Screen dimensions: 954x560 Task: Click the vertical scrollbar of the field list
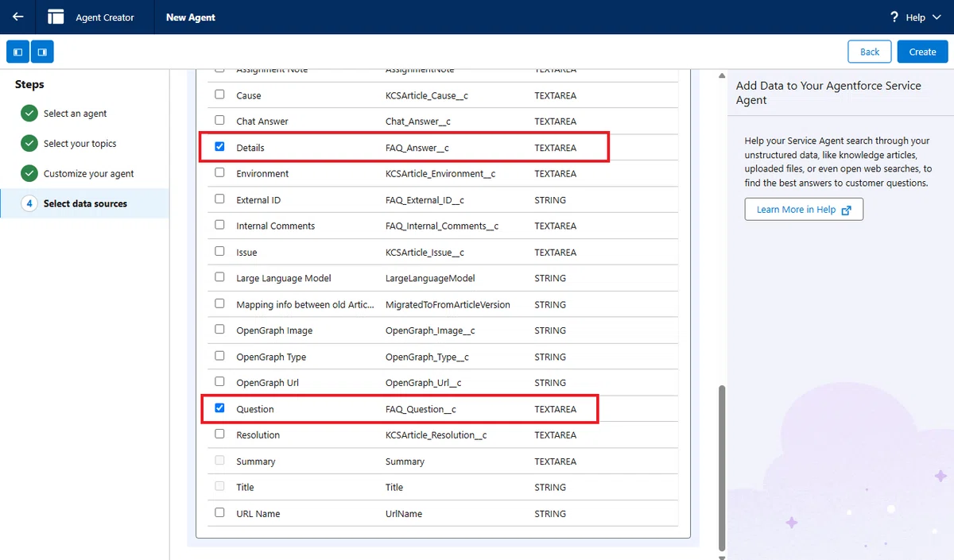pos(722,469)
